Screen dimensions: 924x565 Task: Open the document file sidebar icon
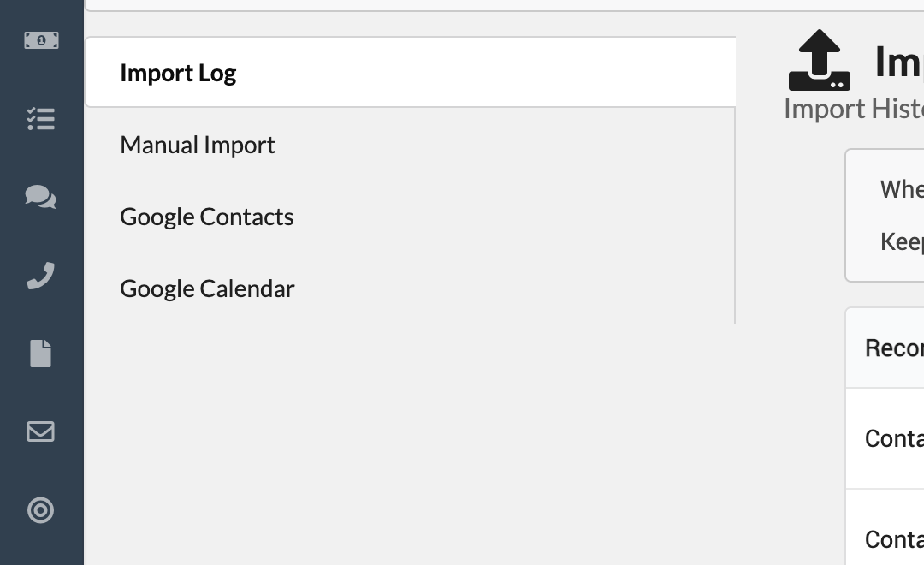[41, 354]
